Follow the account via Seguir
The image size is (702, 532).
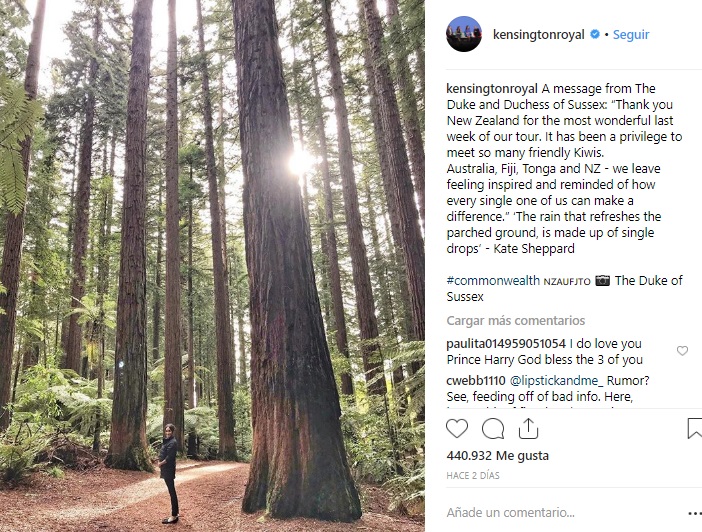(631, 34)
